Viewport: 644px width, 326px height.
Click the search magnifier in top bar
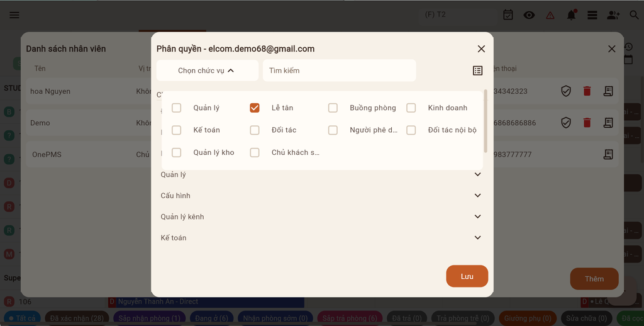click(x=634, y=15)
